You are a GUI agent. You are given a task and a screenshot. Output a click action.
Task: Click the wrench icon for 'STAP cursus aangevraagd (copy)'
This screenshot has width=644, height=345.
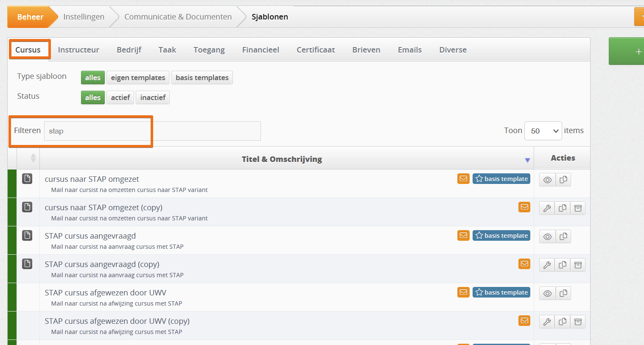pyautogui.click(x=547, y=265)
